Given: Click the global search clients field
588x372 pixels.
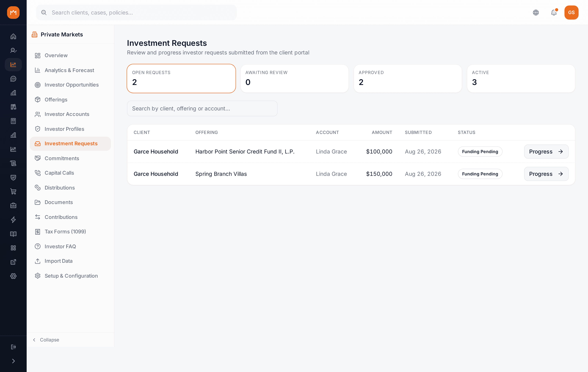Looking at the screenshot, I should coord(136,13).
